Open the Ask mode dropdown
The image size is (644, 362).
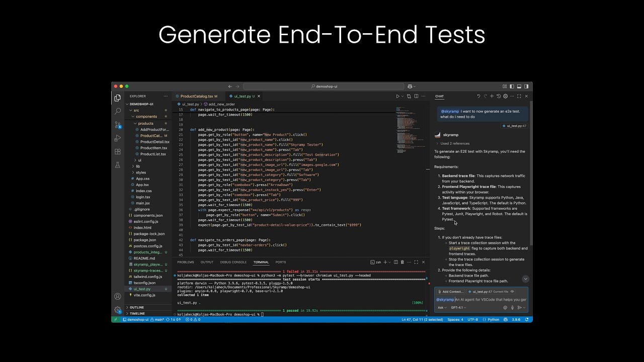click(442, 307)
